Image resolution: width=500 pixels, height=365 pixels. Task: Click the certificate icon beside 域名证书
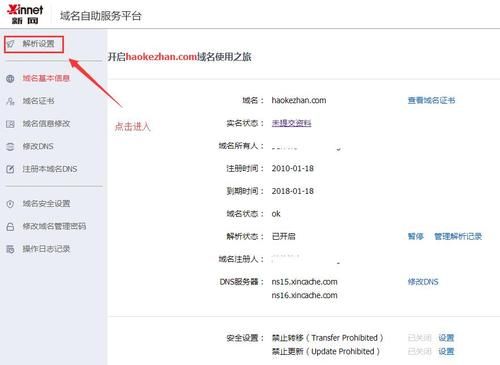(10, 101)
